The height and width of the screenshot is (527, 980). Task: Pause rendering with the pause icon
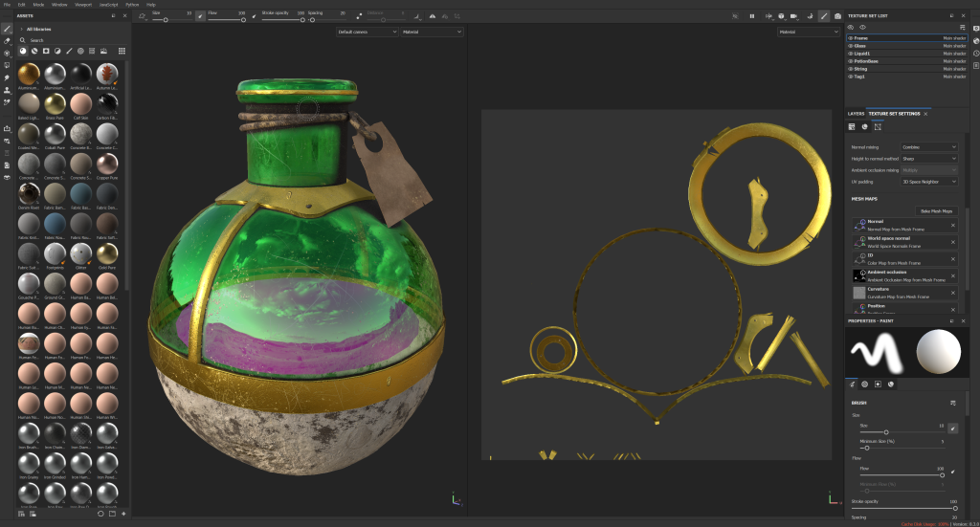point(752,16)
